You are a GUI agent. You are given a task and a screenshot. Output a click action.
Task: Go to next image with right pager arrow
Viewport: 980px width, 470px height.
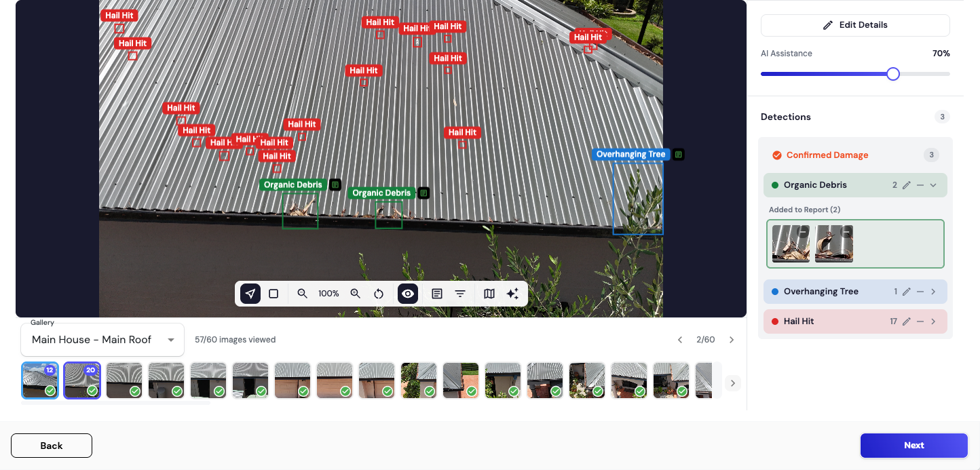point(732,340)
